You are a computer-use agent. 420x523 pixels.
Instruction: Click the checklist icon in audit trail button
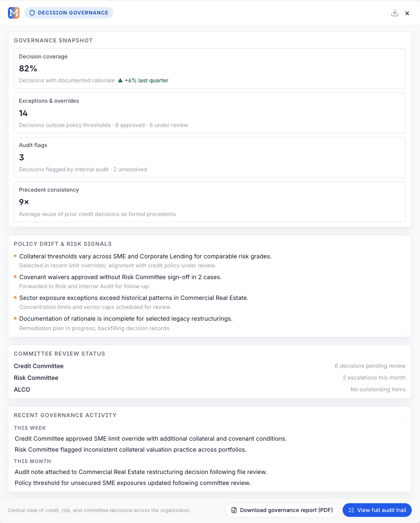(351, 510)
